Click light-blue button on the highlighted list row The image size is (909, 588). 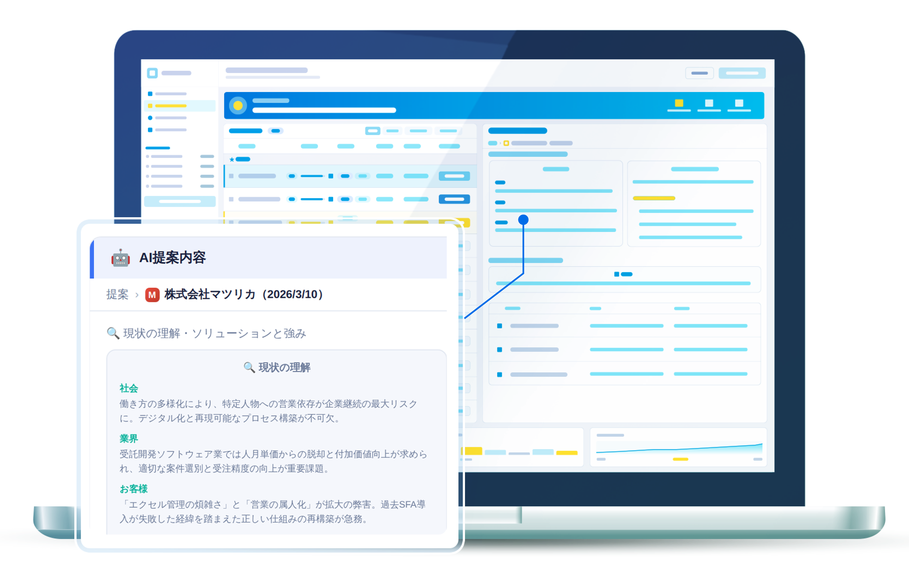[x=454, y=176]
